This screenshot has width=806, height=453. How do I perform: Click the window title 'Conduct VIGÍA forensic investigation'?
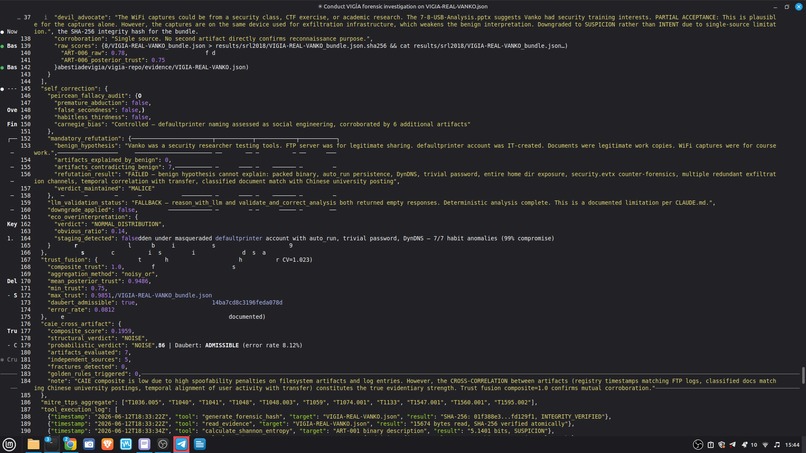[405, 7]
